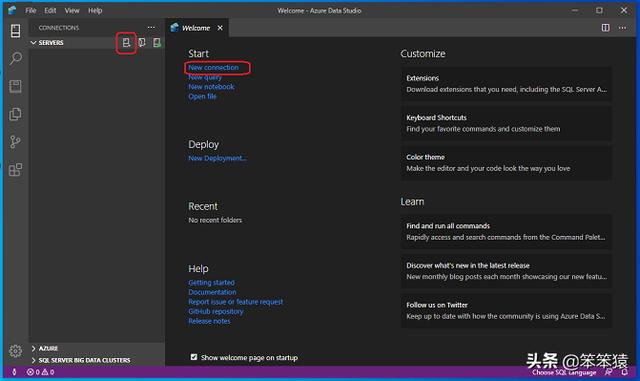Click Discover what's new in latest release card

click(506, 271)
